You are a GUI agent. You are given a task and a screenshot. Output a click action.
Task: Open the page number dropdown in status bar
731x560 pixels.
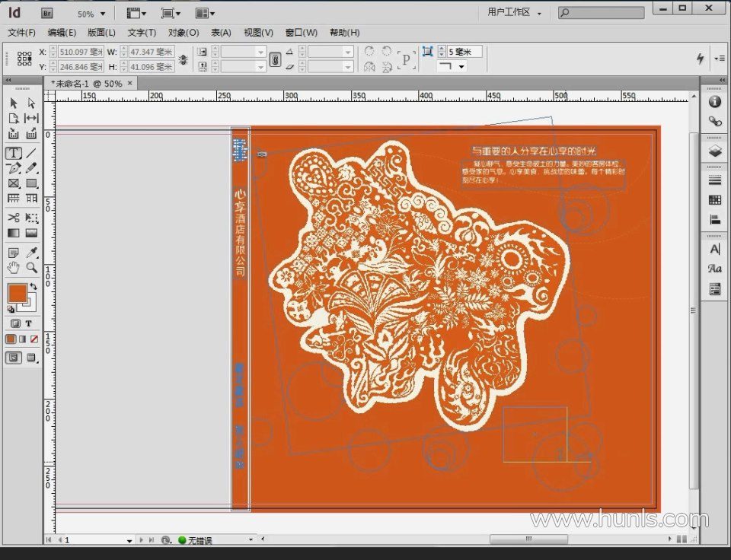pos(129,540)
